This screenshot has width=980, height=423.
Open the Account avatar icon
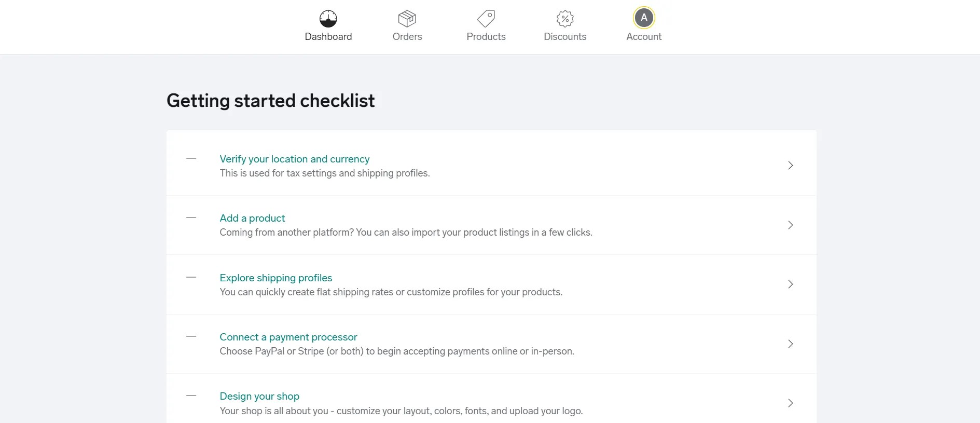pyautogui.click(x=644, y=17)
